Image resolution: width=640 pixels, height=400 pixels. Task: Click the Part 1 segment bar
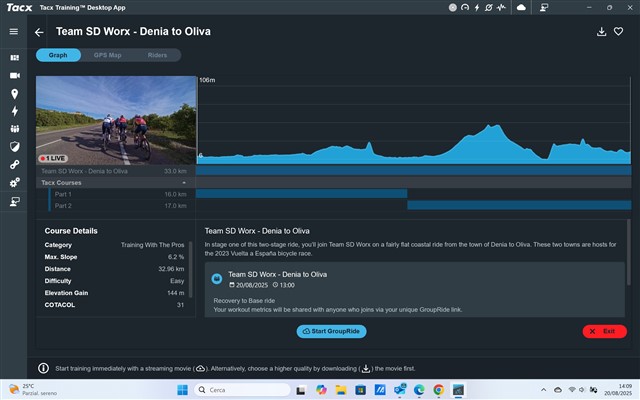click(302, 193)
